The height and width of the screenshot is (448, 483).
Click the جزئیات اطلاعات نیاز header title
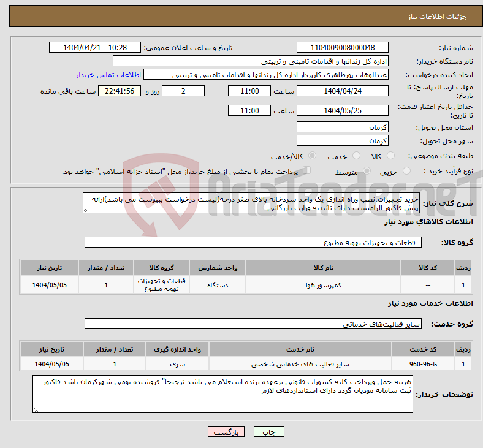point(437,17)
